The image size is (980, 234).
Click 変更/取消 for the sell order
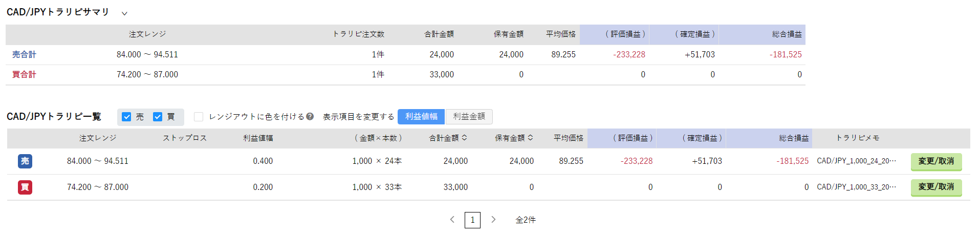[936, 161]
